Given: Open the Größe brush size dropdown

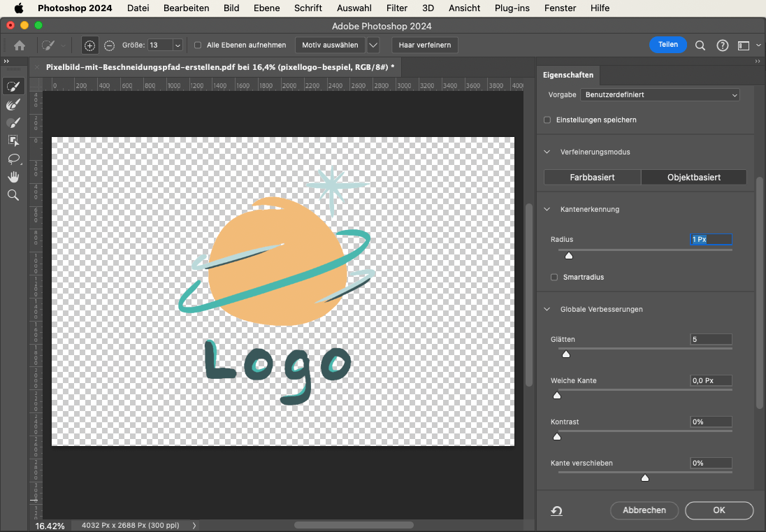Looking at the screenshot, I should click(x=178, y=45).
